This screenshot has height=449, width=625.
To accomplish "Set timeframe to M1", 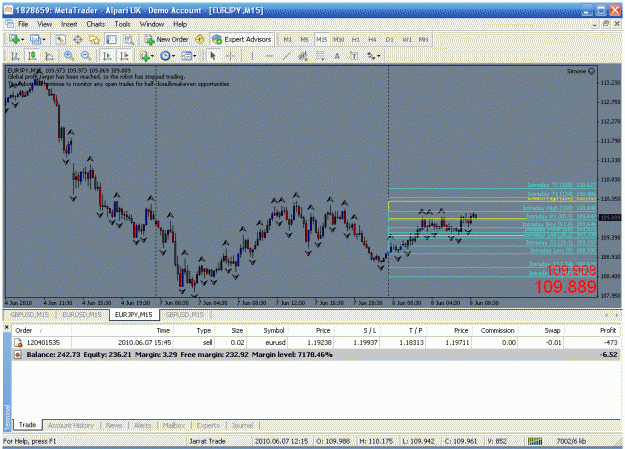I will coord(287,39).
